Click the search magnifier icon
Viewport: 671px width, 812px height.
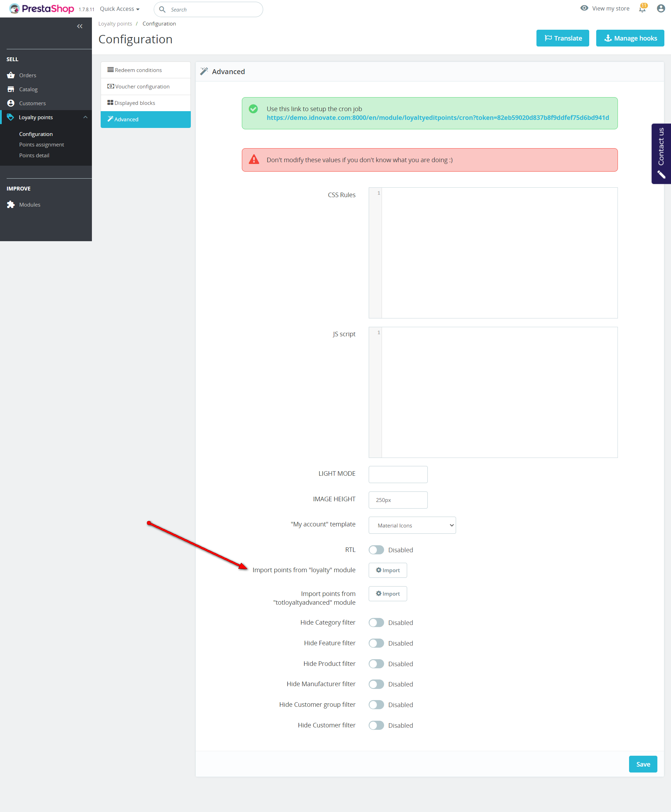(x=163, y=9)
